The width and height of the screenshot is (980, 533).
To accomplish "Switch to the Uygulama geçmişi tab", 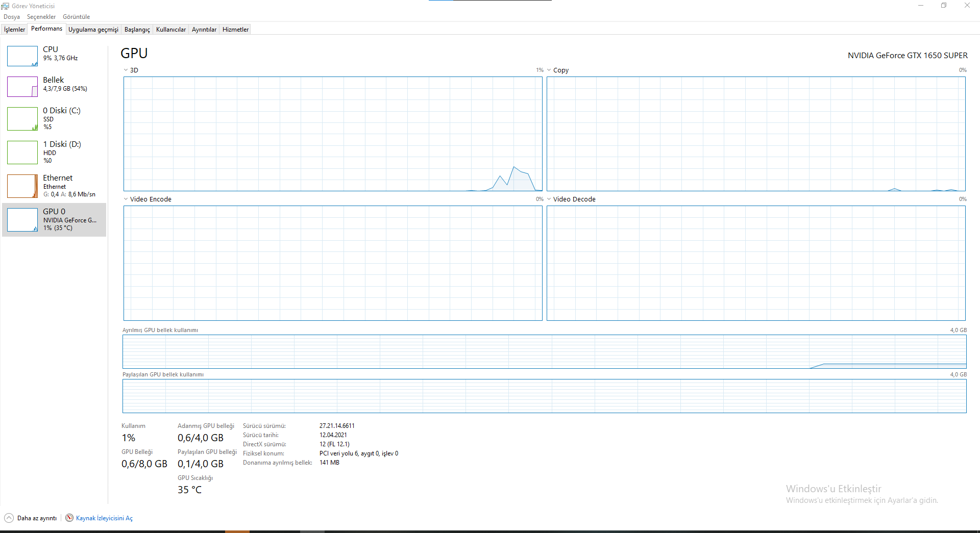I will (93, 30).
